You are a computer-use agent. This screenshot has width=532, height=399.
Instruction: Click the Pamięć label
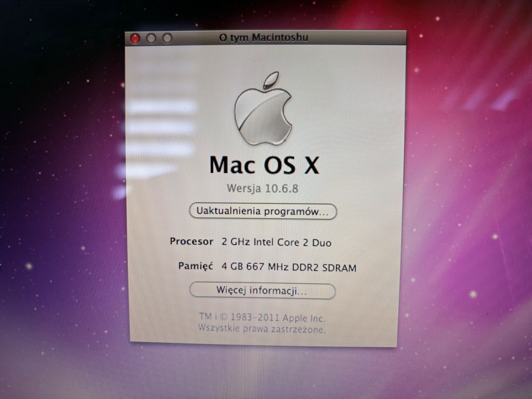tap(196, 266)
